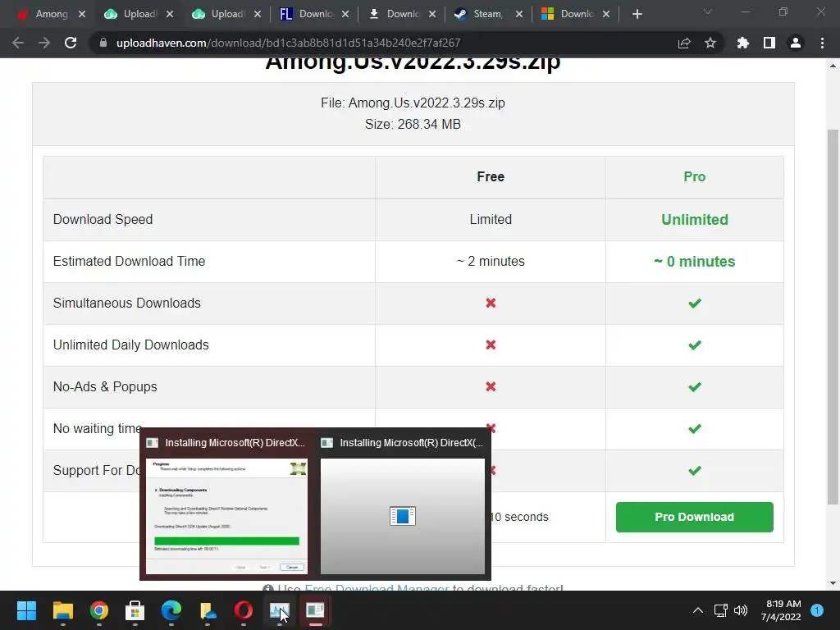Click the 'Download Speed' row label
Screen dimensions: 840x630
(x=103, y=220)
